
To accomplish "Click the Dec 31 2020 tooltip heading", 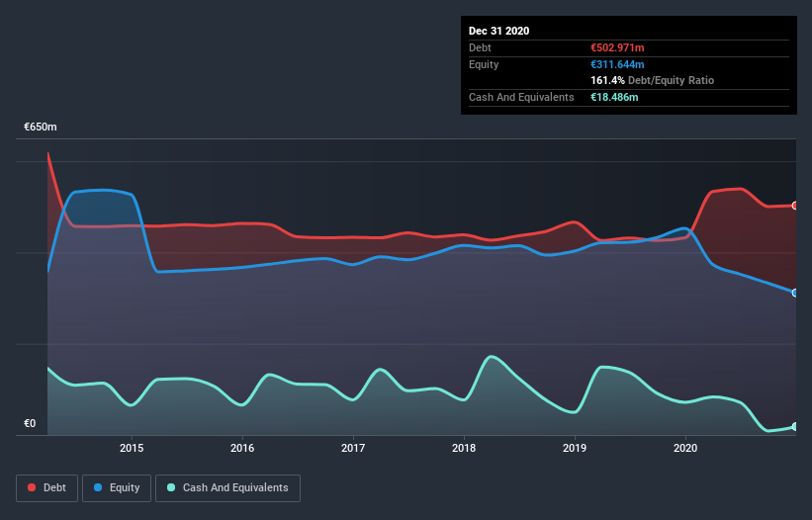I will (x=498, y=31).
